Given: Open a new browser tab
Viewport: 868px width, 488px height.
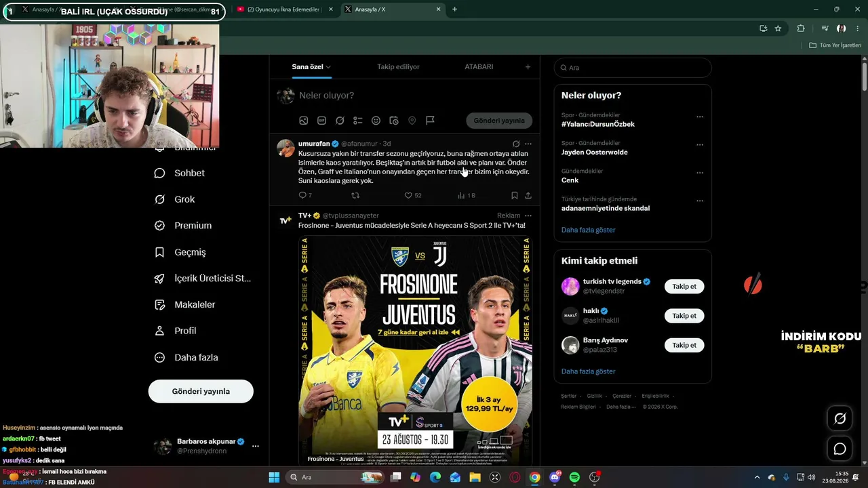Looking at the screenshot, I should point(454,9).
